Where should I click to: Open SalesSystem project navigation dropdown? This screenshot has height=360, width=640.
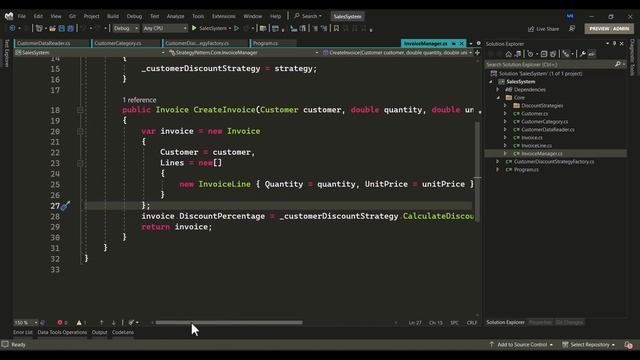(90, 53)
